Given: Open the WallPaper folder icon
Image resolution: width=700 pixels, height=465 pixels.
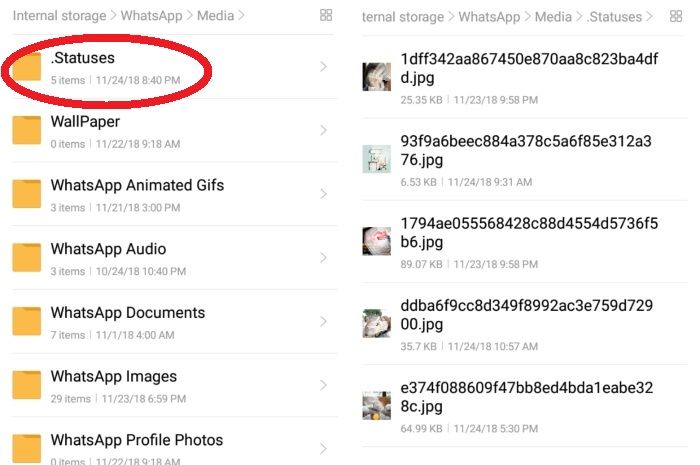Looking at the screenshot, I should (27, 130).
